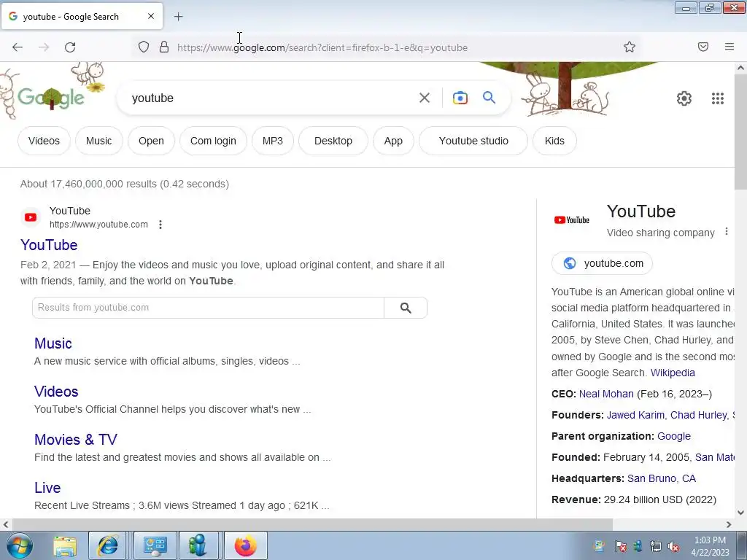Open the Google apps grid icon
Screen dimensions: 747x560
tap(718, 98)
